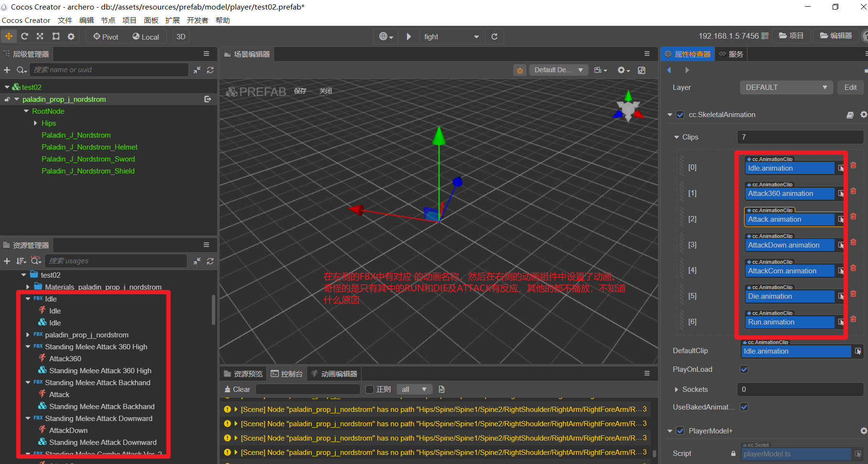Image resolution: width=868 pixels, height=464 pixels.
Task: Enable the 正则 regex checkbox
Action: pyautogui.click(x=370, y=389)
